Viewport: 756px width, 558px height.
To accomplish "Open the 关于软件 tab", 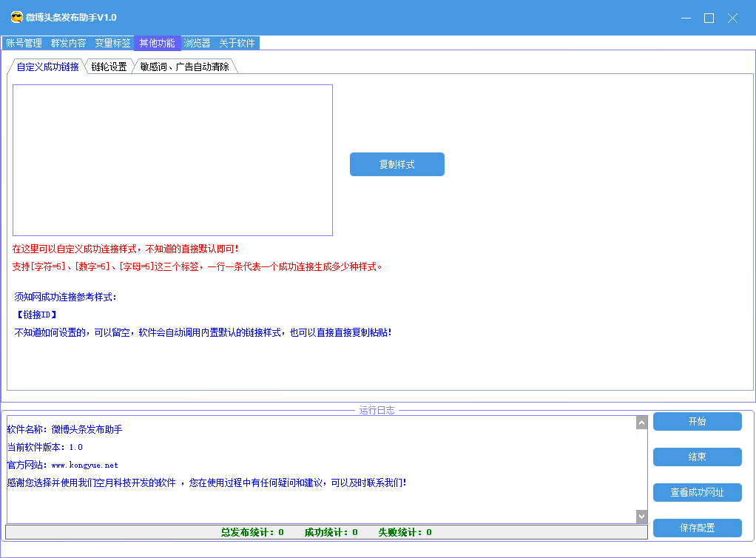I will tap(237, 43).
